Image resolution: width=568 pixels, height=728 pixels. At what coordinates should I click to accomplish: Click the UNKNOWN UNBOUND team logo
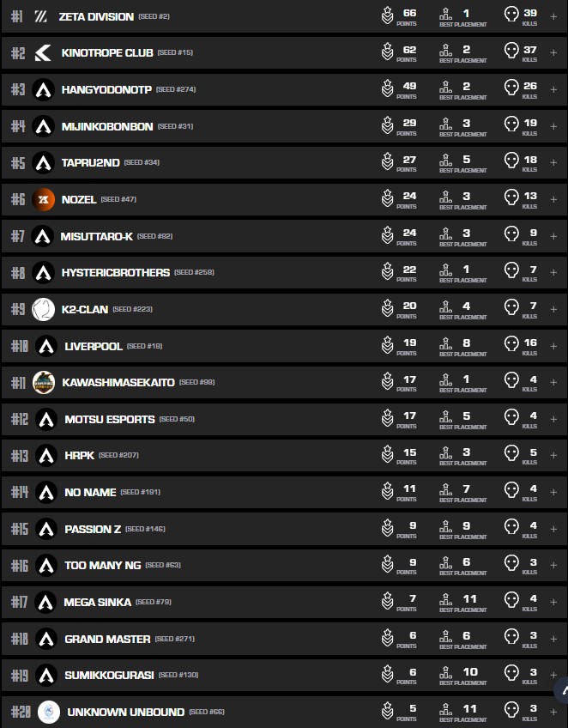tap(49, 712)
